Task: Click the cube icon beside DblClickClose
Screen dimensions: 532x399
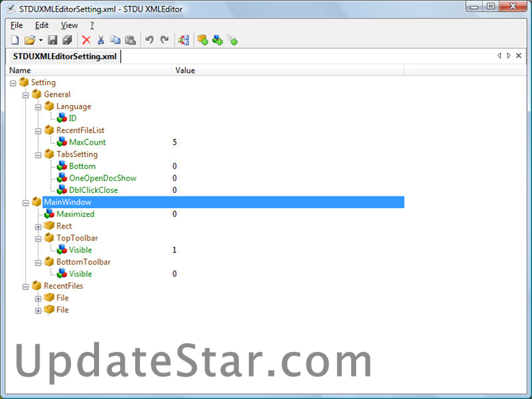Action: pyautogui.click(x=62, y=190)
